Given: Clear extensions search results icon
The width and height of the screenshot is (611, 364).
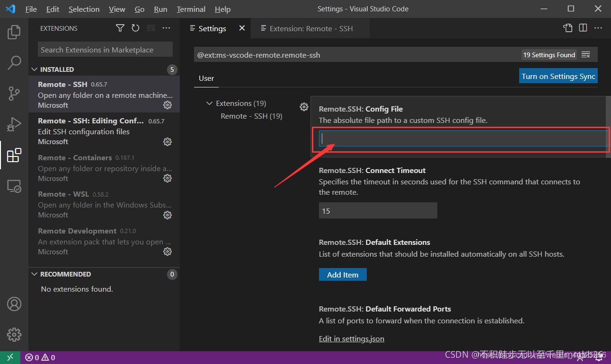Looking at the screenshot, I should pos(151,28).
